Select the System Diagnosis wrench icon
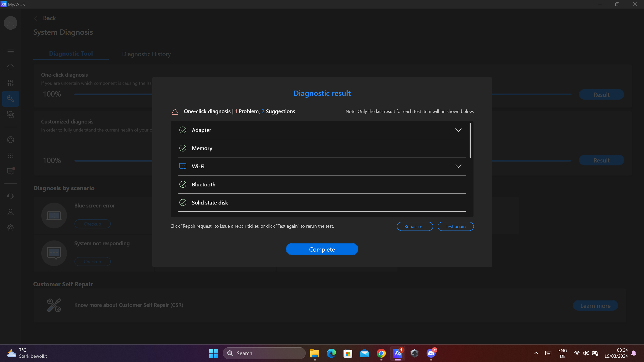The image size is (644, 362). click(x=11, y=99)
